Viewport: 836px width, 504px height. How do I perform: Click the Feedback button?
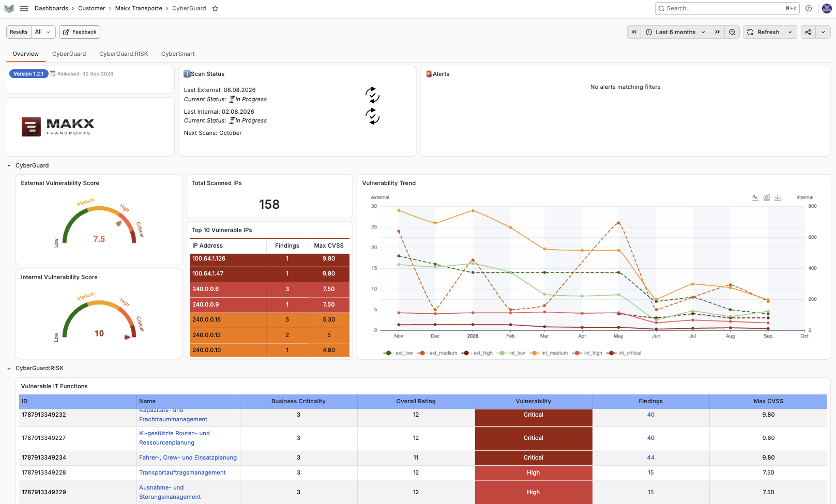point(80,32)
